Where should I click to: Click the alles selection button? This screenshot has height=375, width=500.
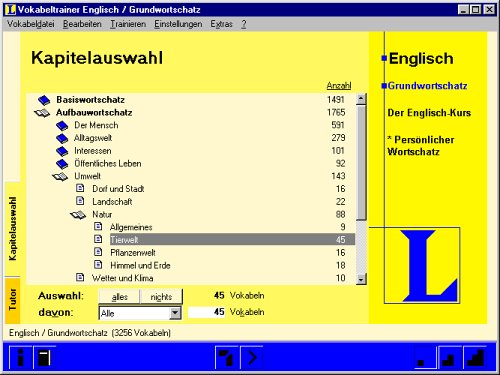click(119, 296)
